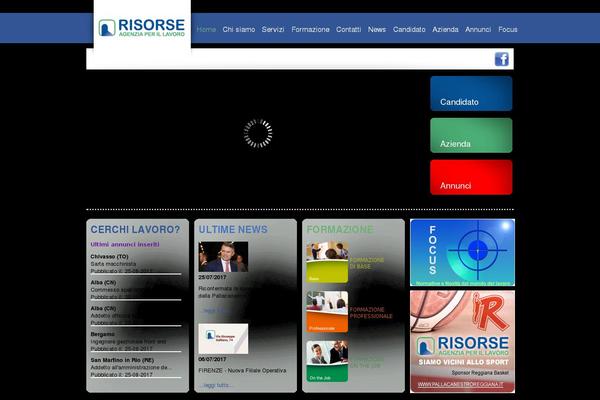Open the Risorse sport sponsor banner
600x400 pixels.
[462, 341]
